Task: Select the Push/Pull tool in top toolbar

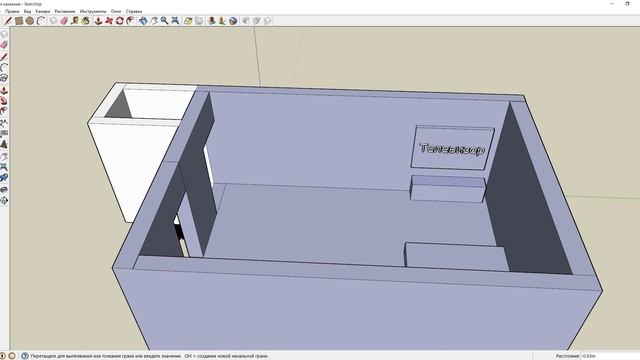Action: (98, 20)
